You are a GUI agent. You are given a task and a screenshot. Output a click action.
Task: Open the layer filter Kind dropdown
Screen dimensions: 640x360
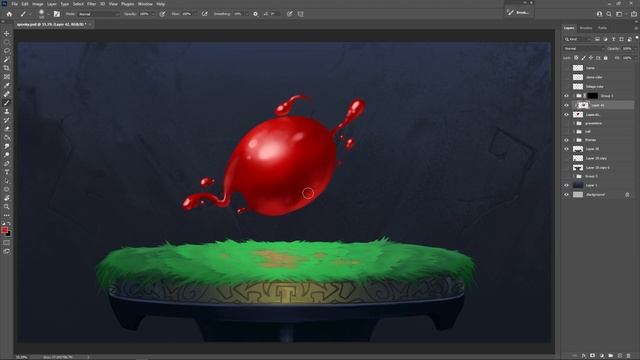577,39
